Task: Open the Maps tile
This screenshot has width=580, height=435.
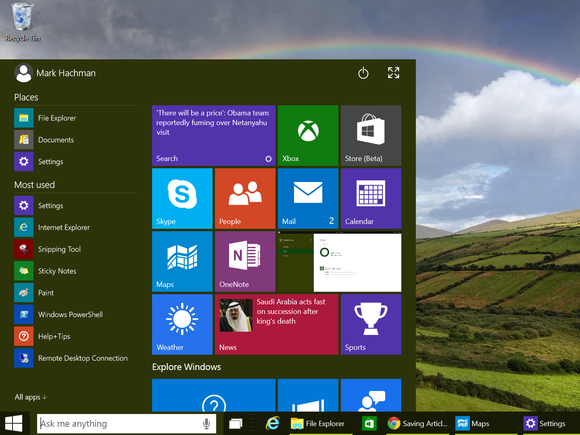Action: pos(182,262)
